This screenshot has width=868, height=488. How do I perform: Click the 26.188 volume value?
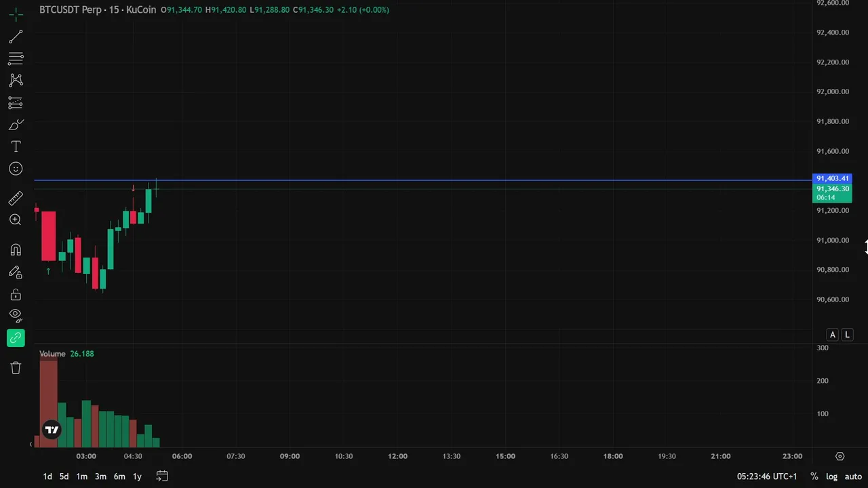(82, 354)
